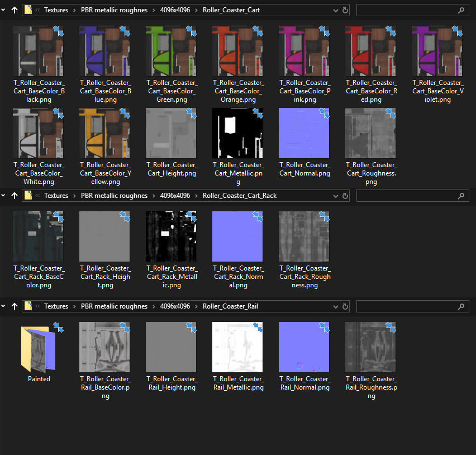Click search magnifier icon in Roller_Coaster_Rail window

(461, 306)
